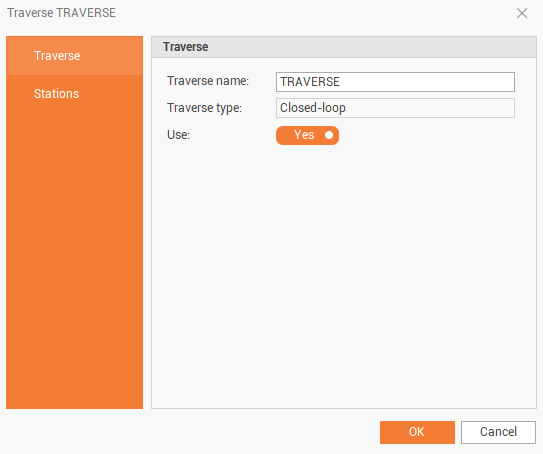Click the Use label
Image resolution: width=543 pixels, height=454 pixels.
[178, 135]
